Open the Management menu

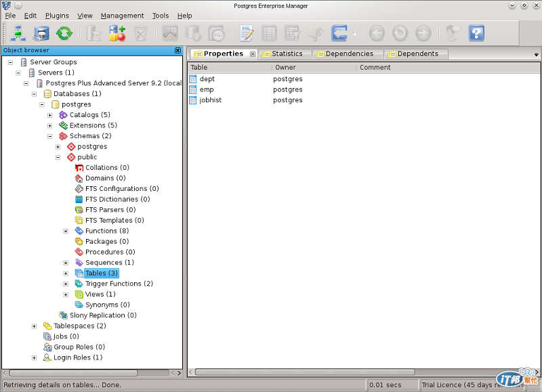coord(122,16)
